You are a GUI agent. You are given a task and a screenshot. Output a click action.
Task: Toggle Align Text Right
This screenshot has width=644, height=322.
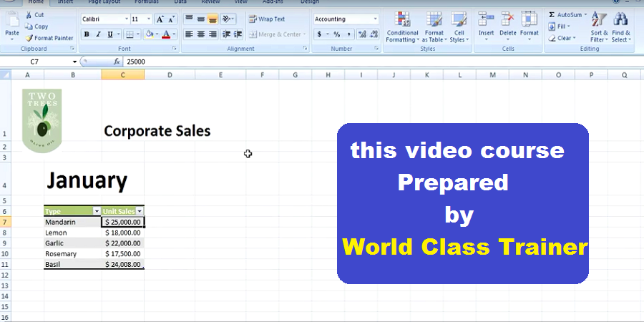tap(213, 34)
